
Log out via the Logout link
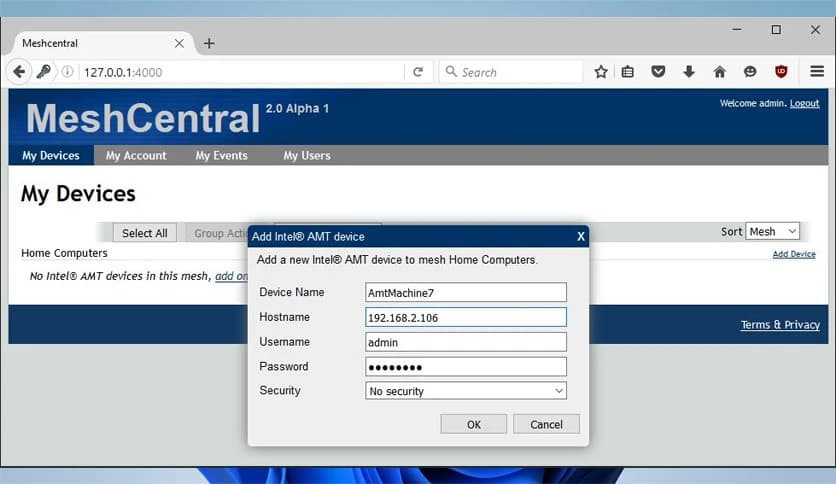click(804, 103)
